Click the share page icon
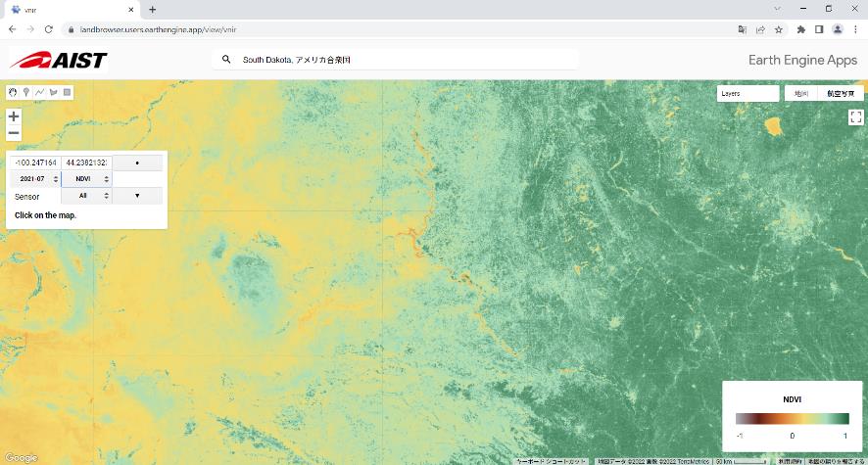Viewport: 868px width, 465px height. (x=760, y=29)
